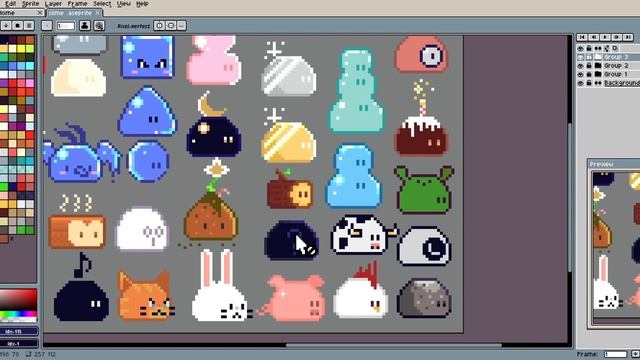The height and width of the screenshot is (360, 640).
Task: Hide the Group 1 layer
Action: 580,74
